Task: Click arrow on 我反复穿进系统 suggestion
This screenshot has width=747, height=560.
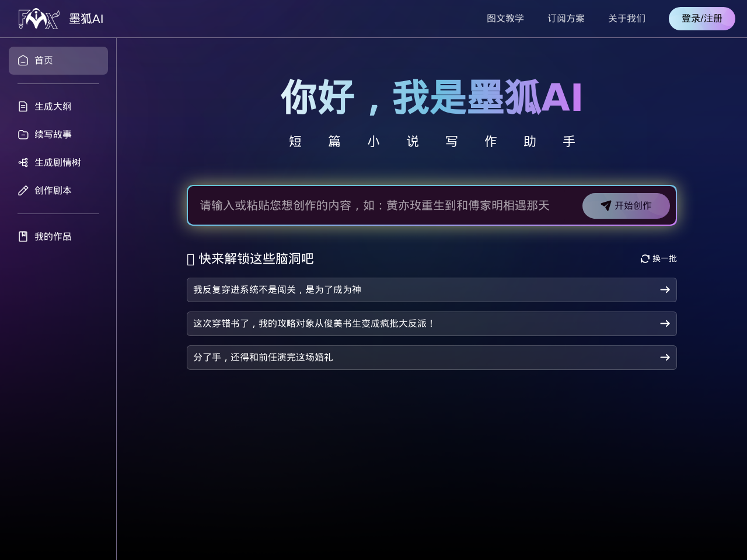Action: [x=665, y=290]
